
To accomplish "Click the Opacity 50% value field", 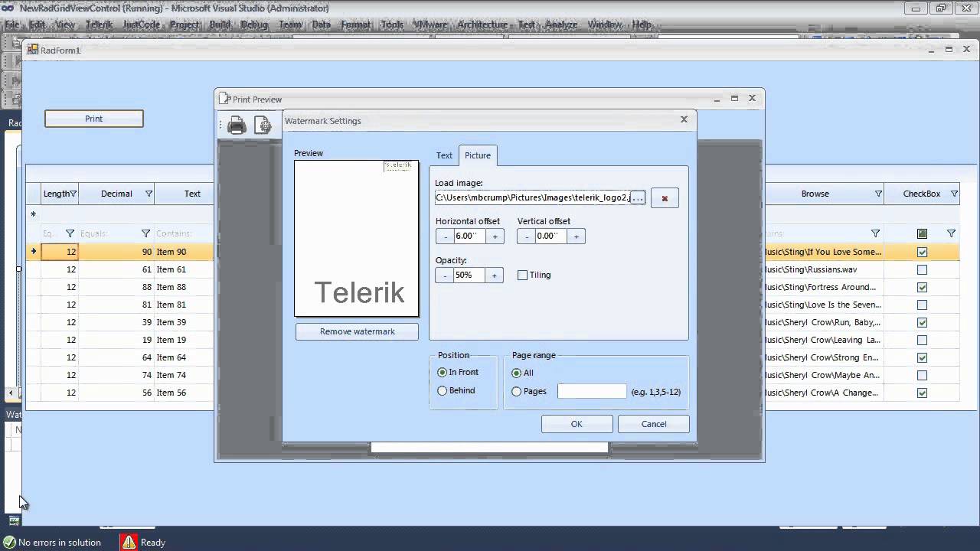I will pyautogui.click(x=469, y=275).
